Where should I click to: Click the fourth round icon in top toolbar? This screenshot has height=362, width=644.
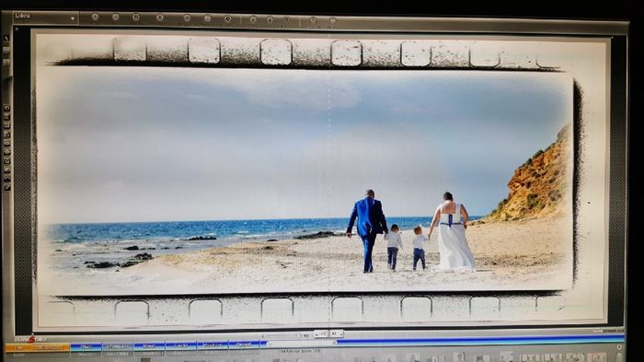pos(160,18)
